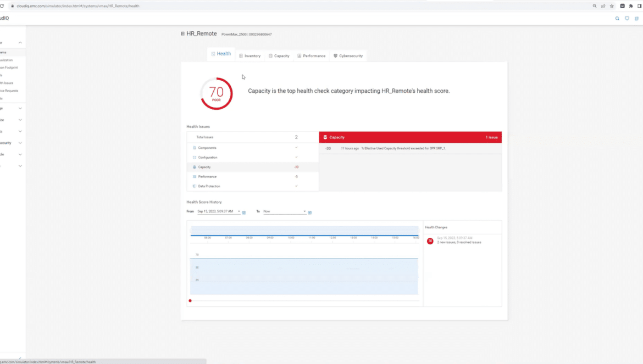The image size is (643, 364).
Task: Click the Performance category icon in list
Action: [x=195, y=176]
